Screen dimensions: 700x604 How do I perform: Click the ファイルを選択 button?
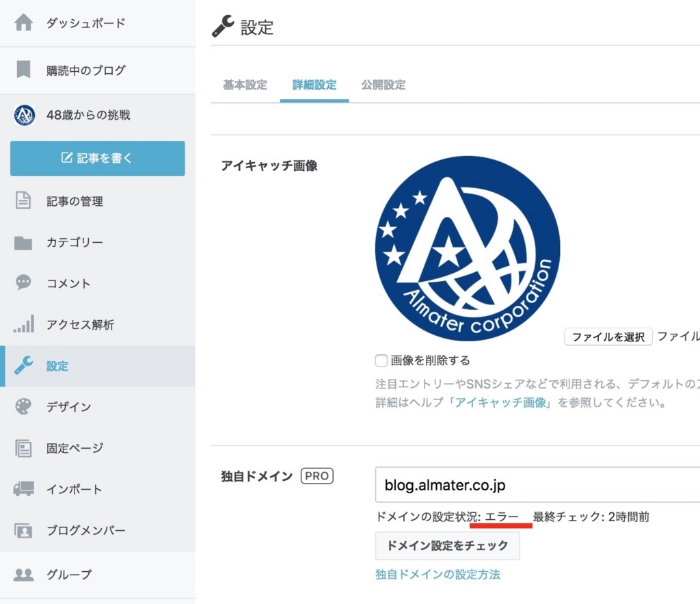click(x=608, y=337)
